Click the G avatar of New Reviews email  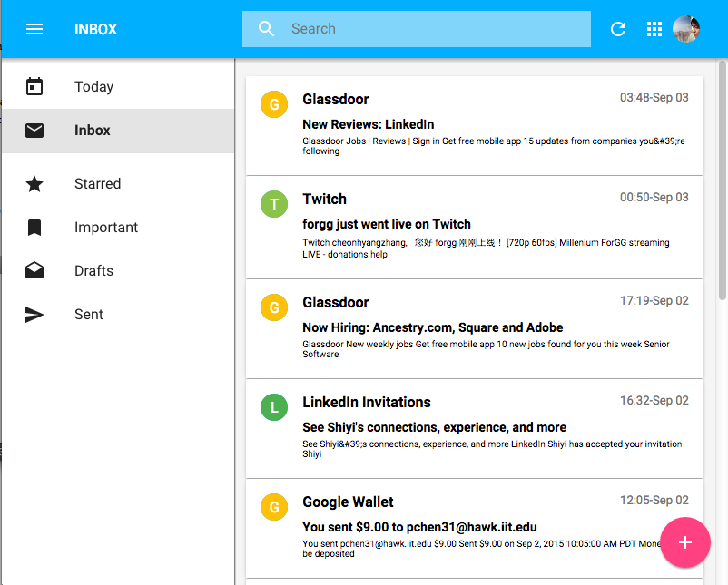274,104
